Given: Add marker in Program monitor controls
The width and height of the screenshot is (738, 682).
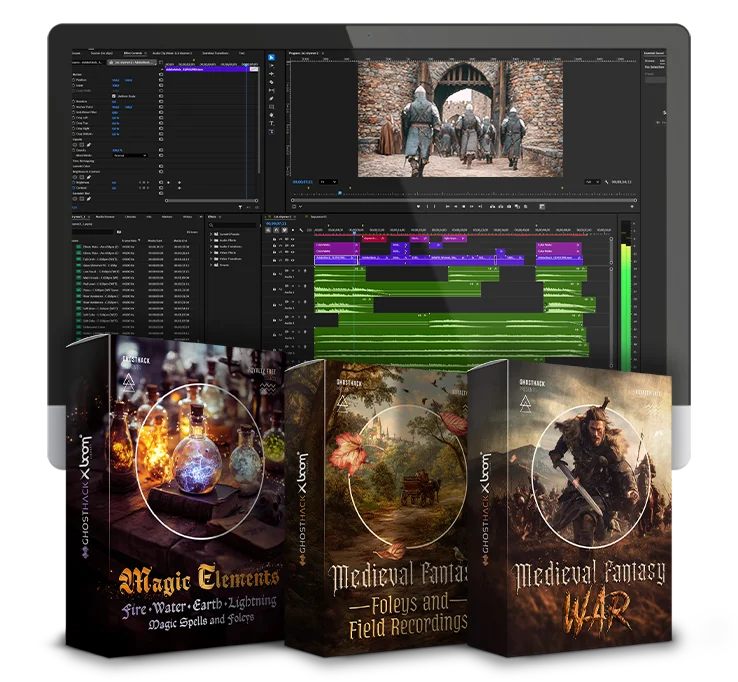Looking at the screenshot, I should click(418, 207).
